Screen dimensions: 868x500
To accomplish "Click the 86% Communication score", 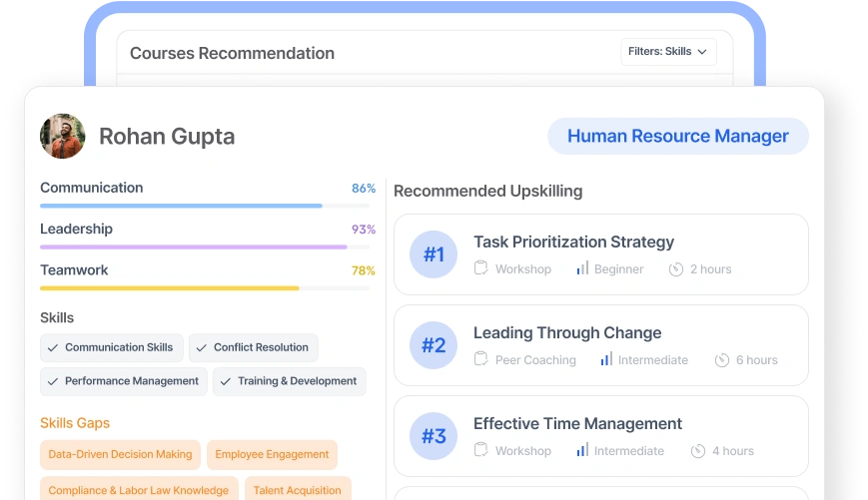I will [x=364, y=188].
